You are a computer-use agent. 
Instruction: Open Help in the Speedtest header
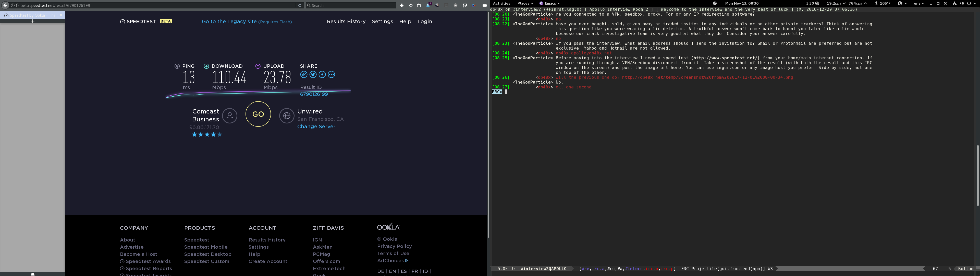[405, 22]
